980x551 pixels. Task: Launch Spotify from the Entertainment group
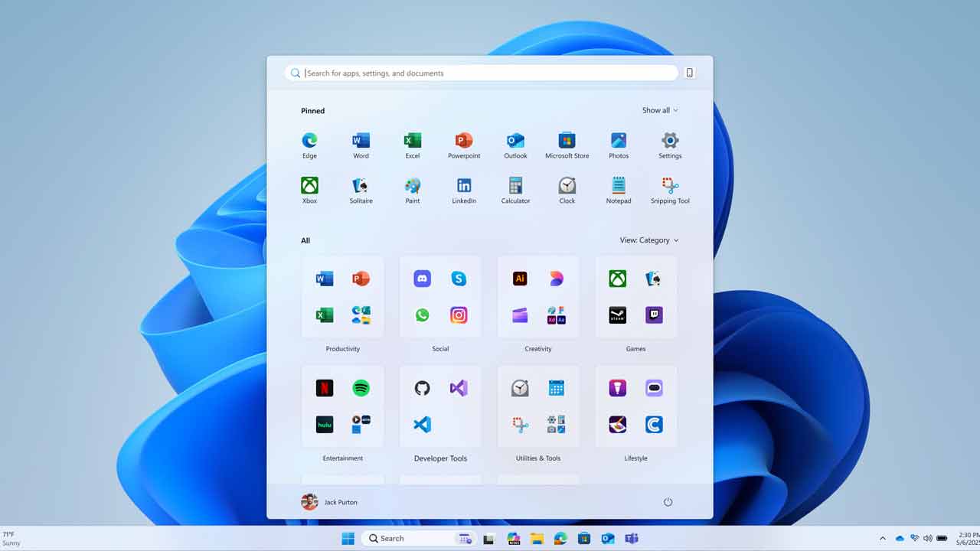[361, 388]
